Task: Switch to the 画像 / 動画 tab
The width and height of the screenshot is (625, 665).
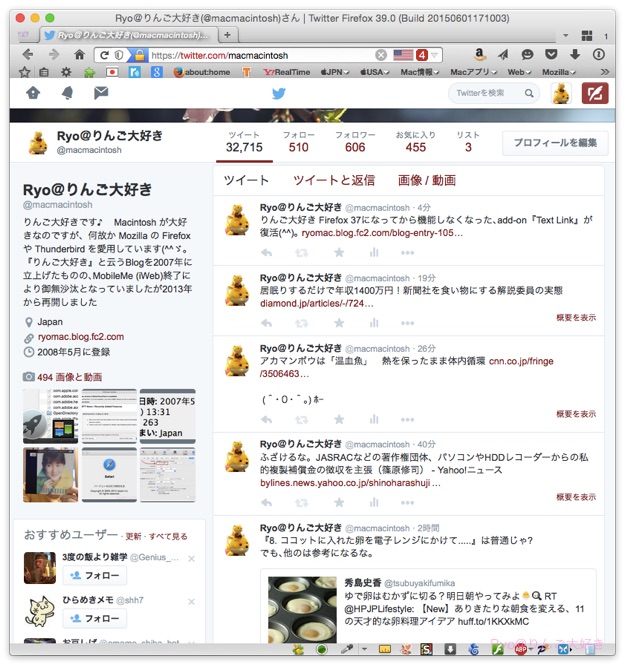Action: click(x=427, y=181)
